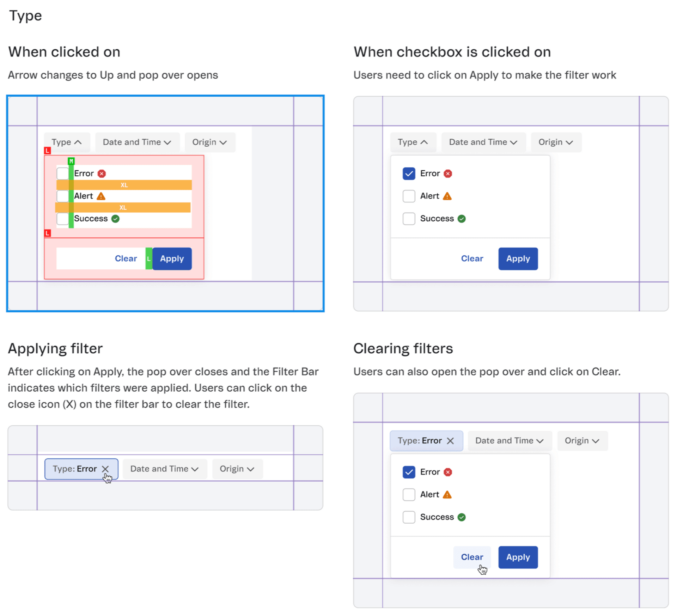The height and width of the screenshot is (616, 677).
Task: Remove the Type: Error filter via X in the 'Applying filter' panel
Action: pyautogui.click(x=105, y=469)
